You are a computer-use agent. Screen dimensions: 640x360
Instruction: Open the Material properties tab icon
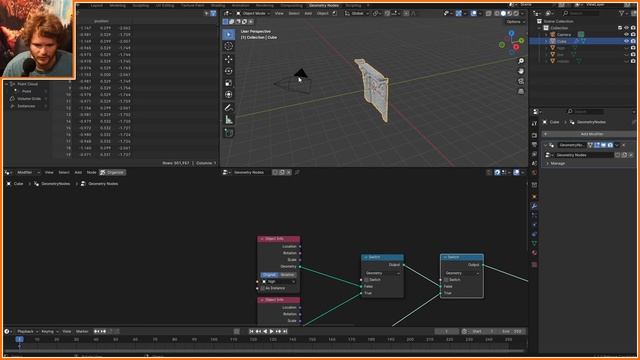click(x=534, y=253)
